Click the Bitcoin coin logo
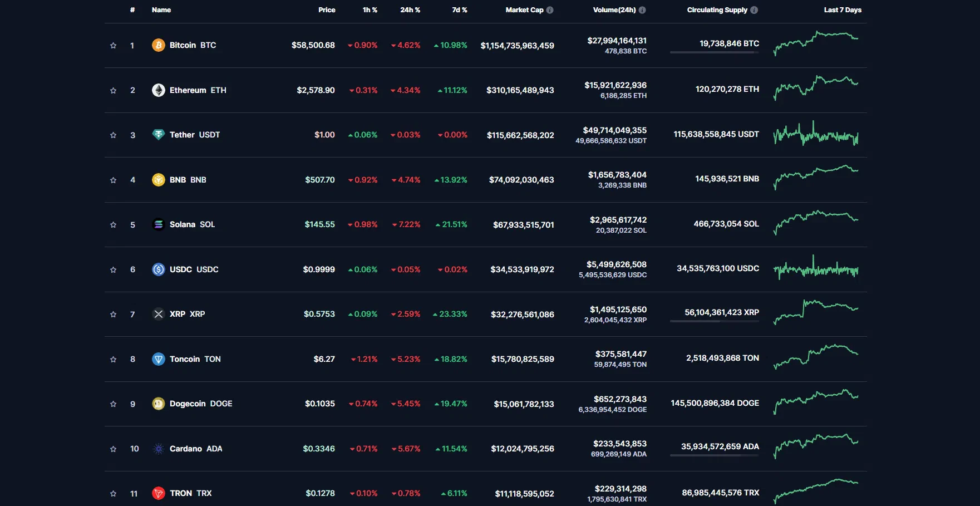Image resolution: width=980 pixels, height=506 pixels. (159, 45)
